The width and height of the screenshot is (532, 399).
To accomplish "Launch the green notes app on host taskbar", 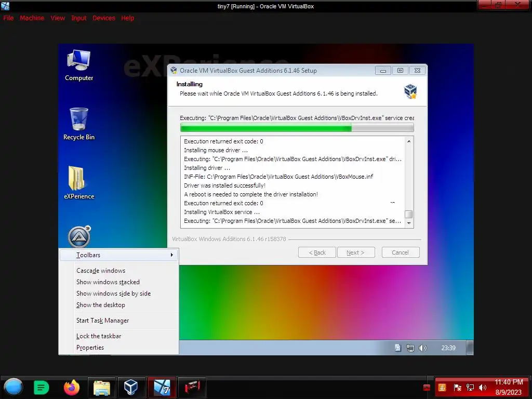I will click(42, 388).
